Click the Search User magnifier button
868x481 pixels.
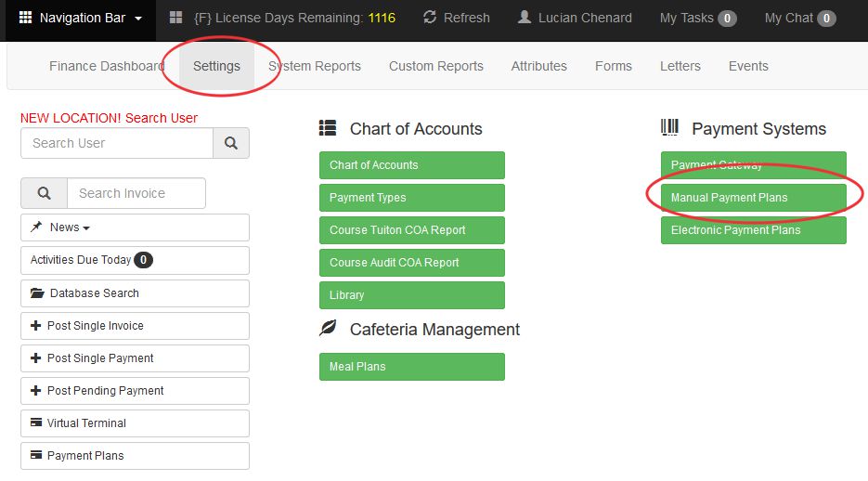(x=231, y=143)
